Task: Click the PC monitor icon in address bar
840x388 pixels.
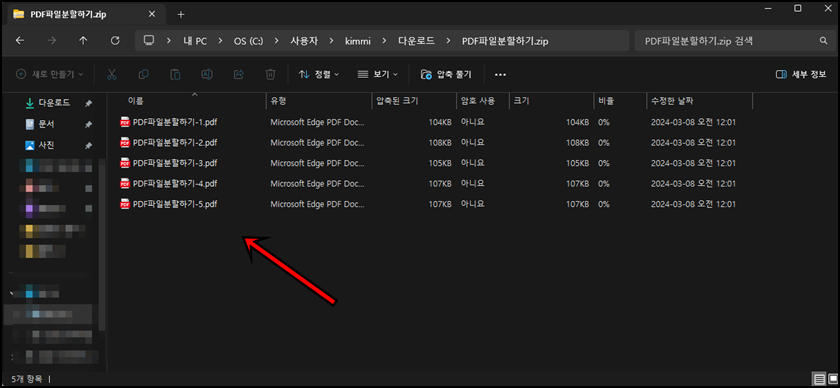Action: click(x=149, y=41)
